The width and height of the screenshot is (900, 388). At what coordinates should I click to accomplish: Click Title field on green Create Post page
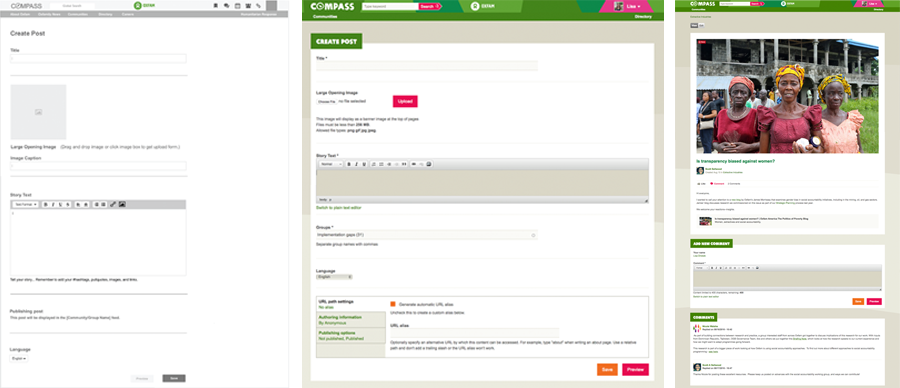click(x=427, y=66)
